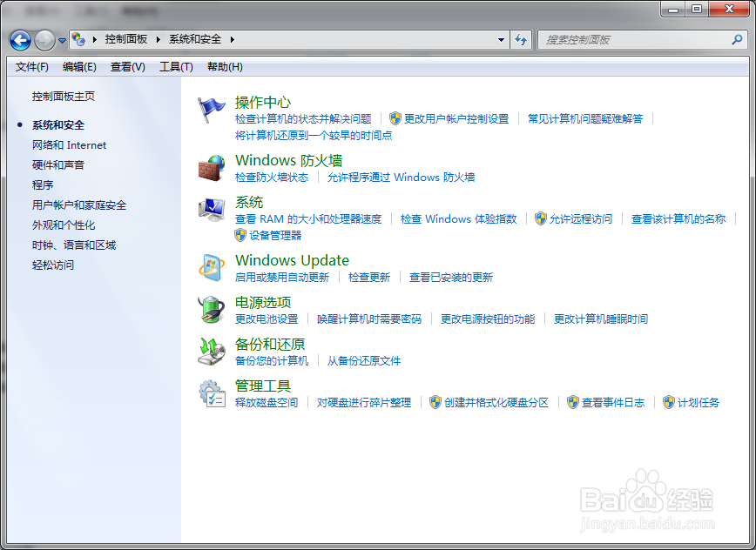756x550 pixels.
Task: Expand arrow after 系统和安全 in breadcrumb
Action: (232, 39)
